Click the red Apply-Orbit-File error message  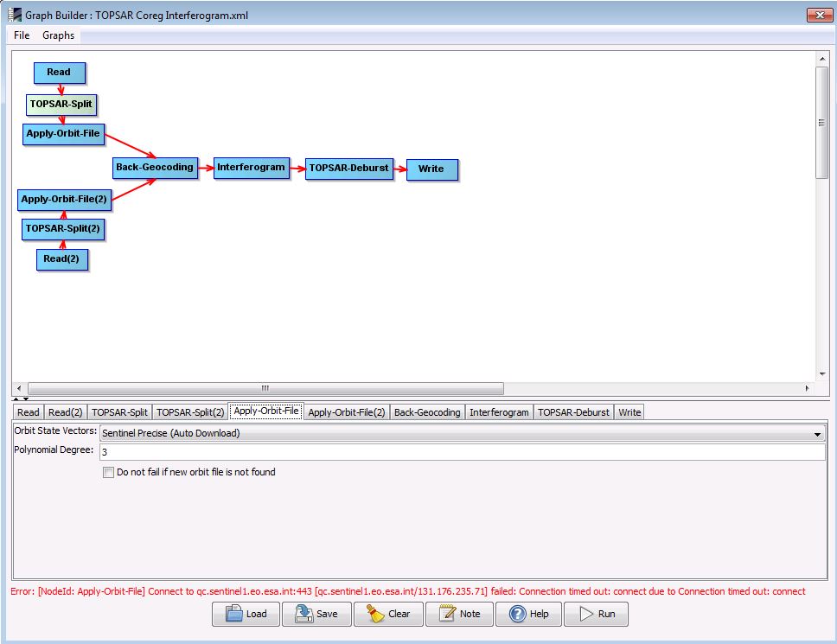(408, 591)
